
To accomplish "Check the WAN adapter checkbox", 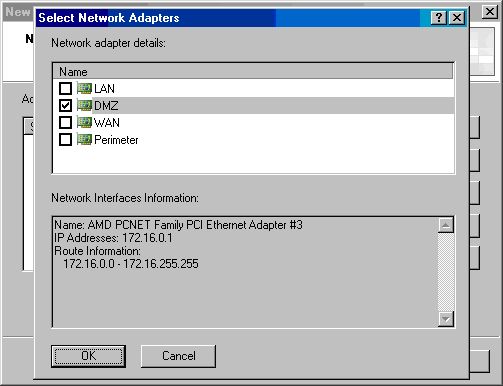I will click(x=65, y=122).
